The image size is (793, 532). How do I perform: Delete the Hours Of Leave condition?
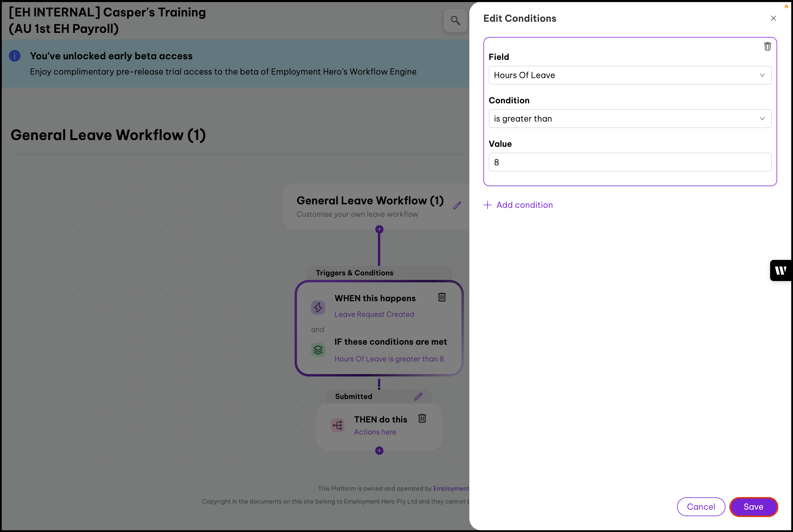pyautogui.click(x=767, y=46)
